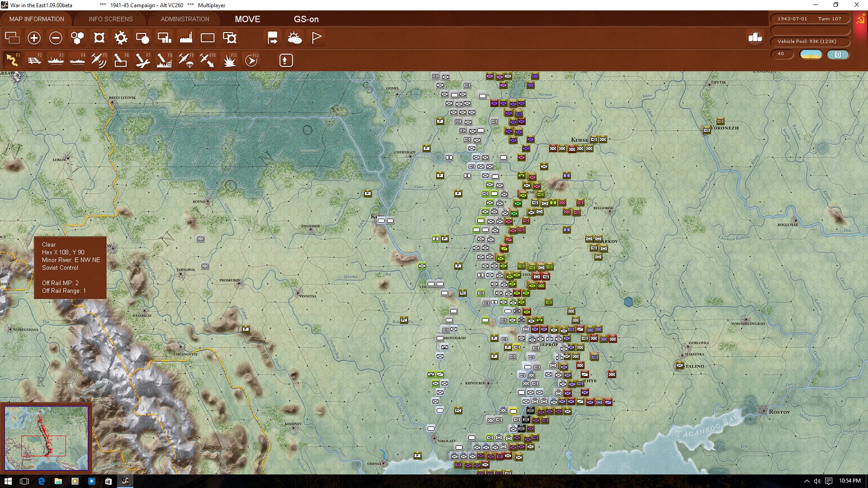The width and height of the screenshot is (868, 488).
Task: Open the INFO SCREENS tab
Action: click(111, 19)
